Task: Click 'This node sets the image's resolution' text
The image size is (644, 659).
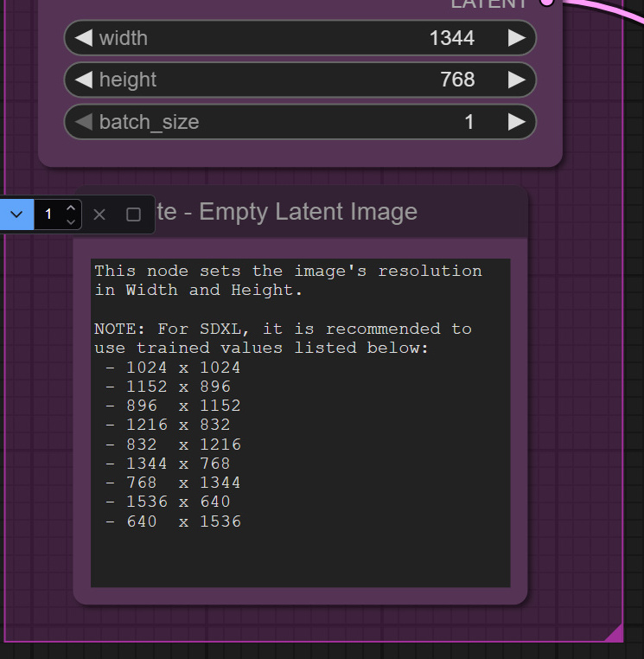Action: (288, 271)
